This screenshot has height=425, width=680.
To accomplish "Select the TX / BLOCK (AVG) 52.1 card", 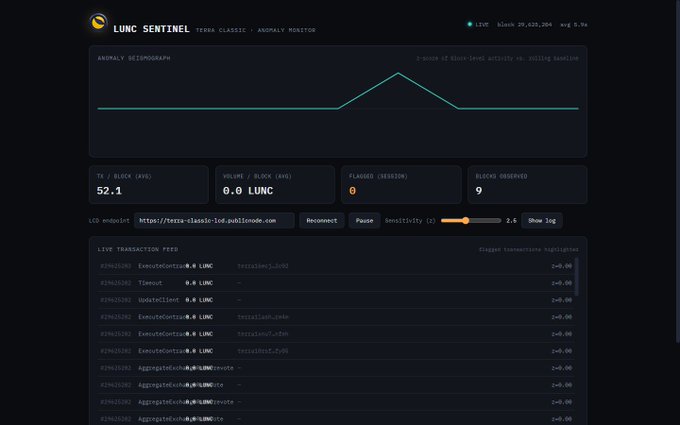I will pos(149,184).
